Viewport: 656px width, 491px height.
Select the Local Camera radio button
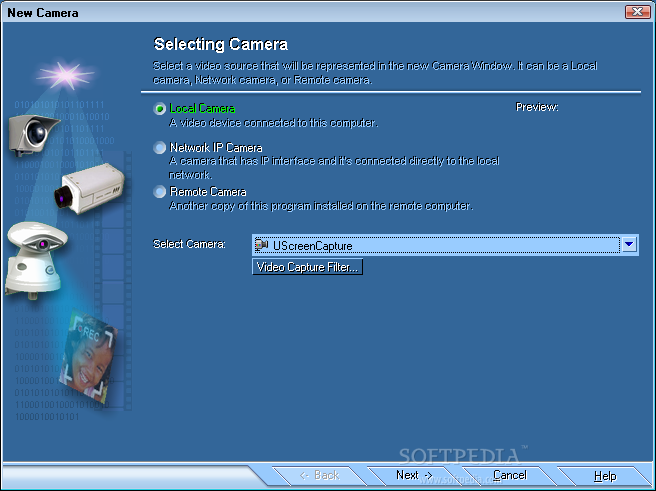[159, 109]
